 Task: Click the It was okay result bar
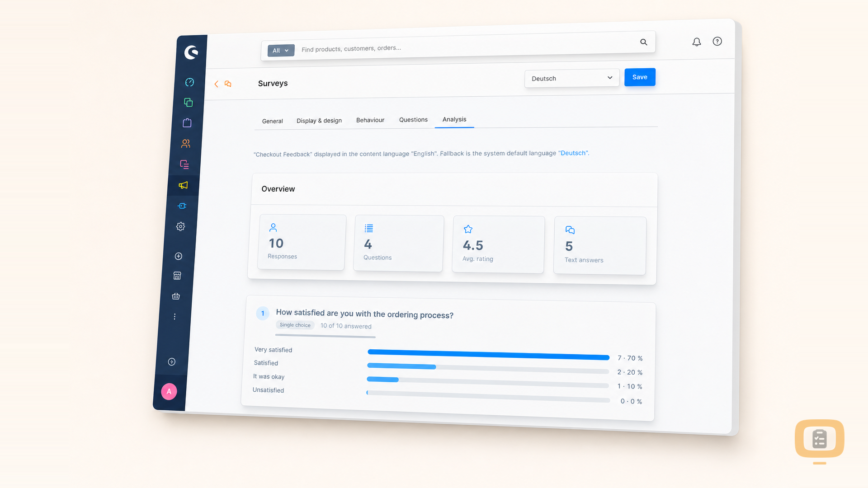(x=488, y=382)
